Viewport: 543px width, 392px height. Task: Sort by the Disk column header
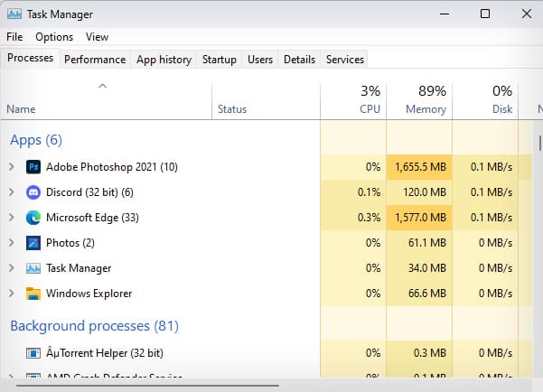point(485,99)
